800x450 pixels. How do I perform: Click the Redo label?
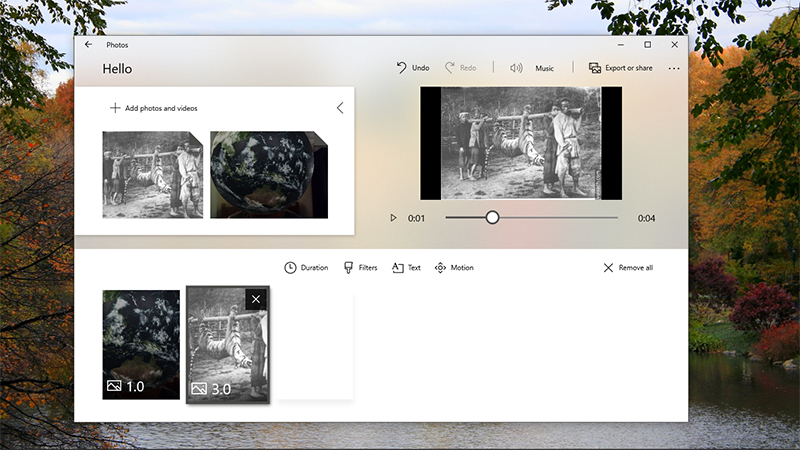click(468, 68)
